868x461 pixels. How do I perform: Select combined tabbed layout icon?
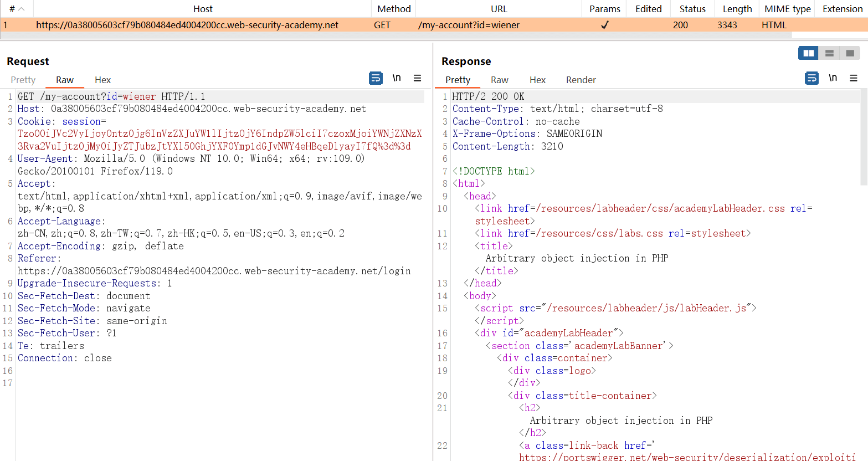850,53
